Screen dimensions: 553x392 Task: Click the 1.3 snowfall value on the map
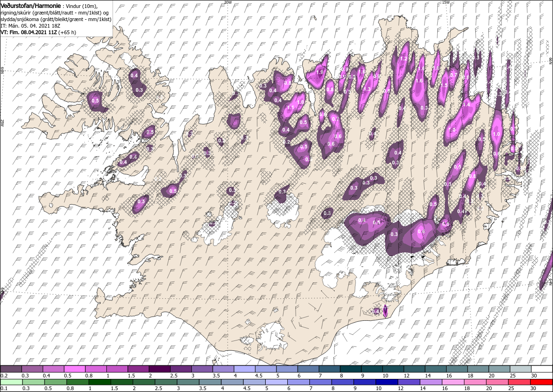click(367, 89)
